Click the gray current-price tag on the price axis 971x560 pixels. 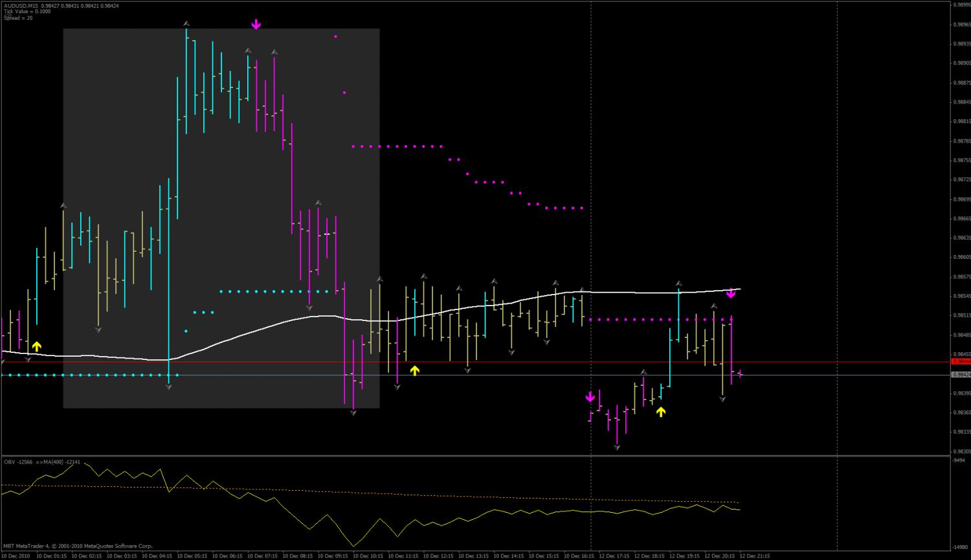click(x=961, y=374)
